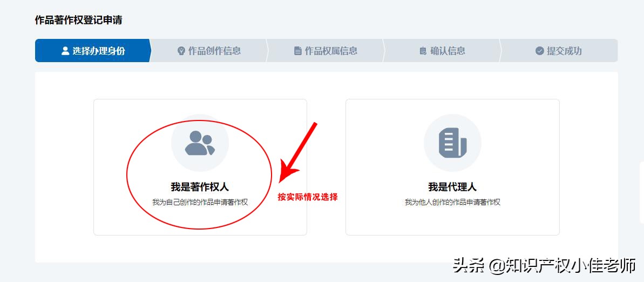Choose the 我是代理人 title
644x282 pixels.
(452, 187)
